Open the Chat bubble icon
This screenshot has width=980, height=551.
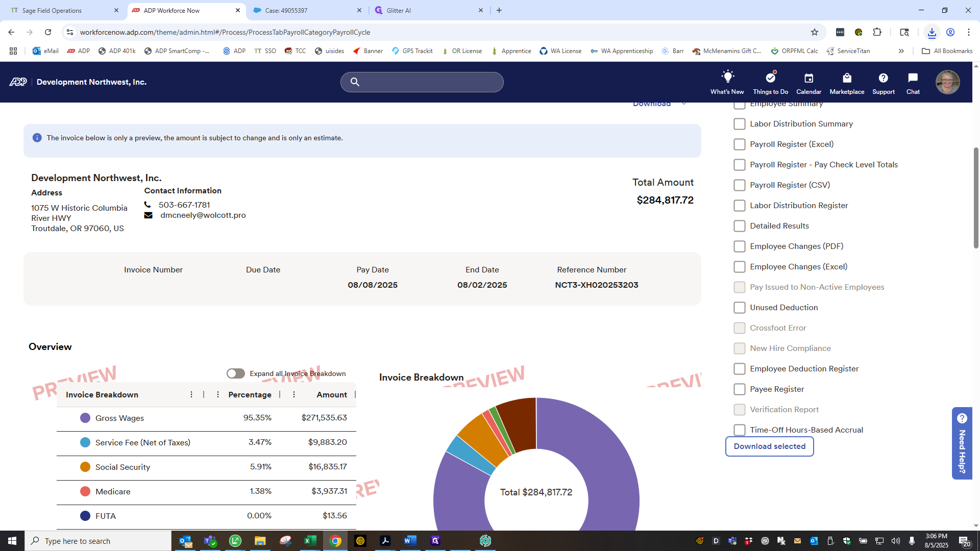click(x=913, y=78)
